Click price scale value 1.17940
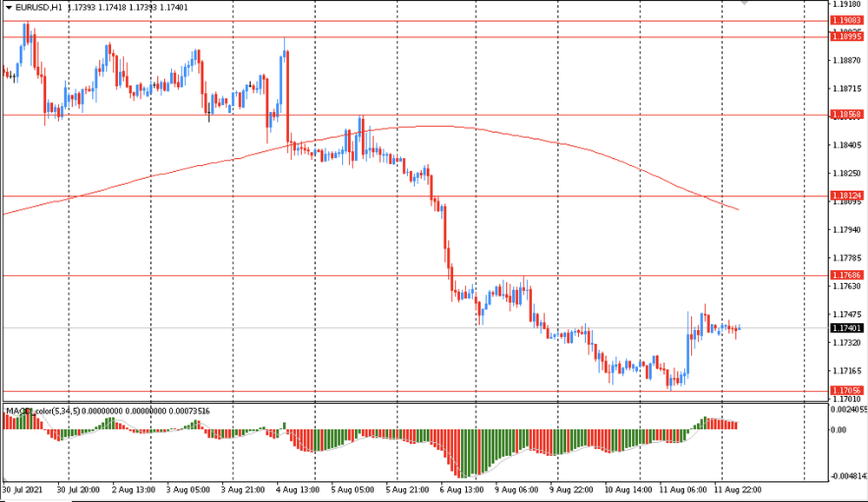 pos(847,230)
